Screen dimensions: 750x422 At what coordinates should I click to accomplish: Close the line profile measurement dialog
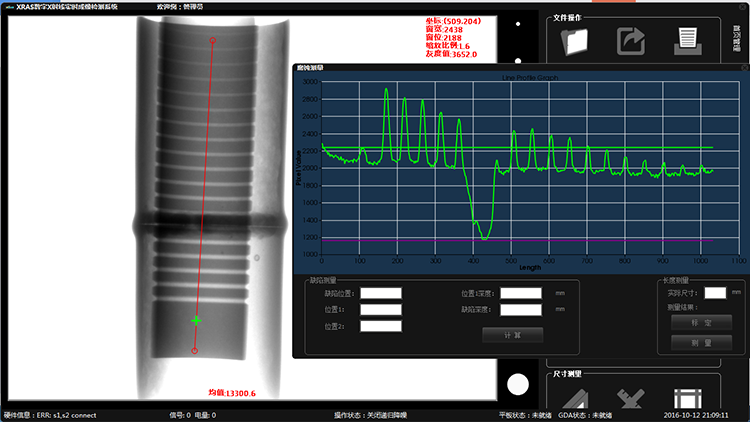point(745,68)
